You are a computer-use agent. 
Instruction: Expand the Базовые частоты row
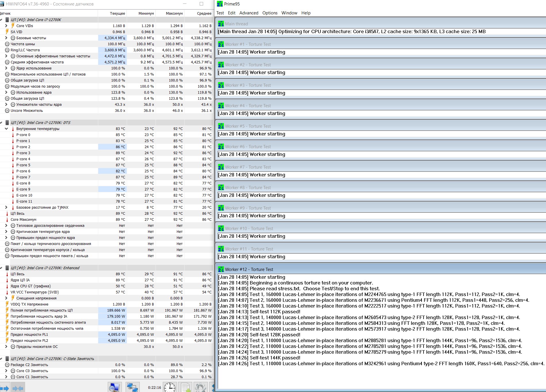point(6,38)
